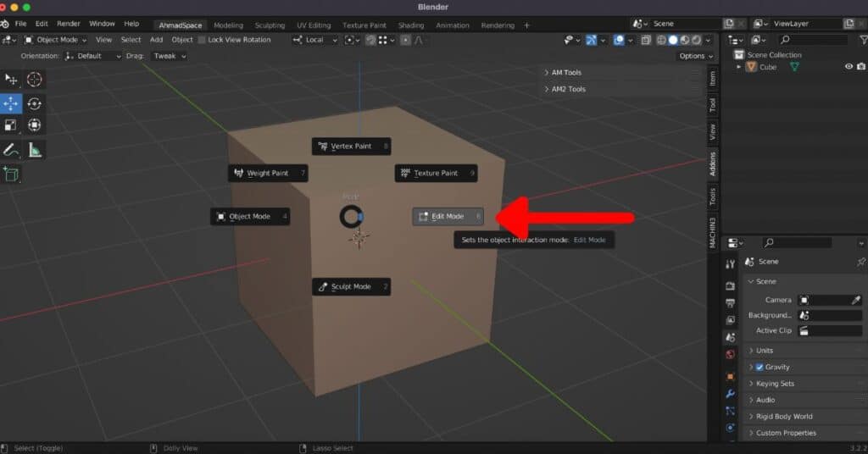Viewport: 868px width, 454px height.
Task: Choose Edit Mode in the pie menu
Action: [448, 217]
